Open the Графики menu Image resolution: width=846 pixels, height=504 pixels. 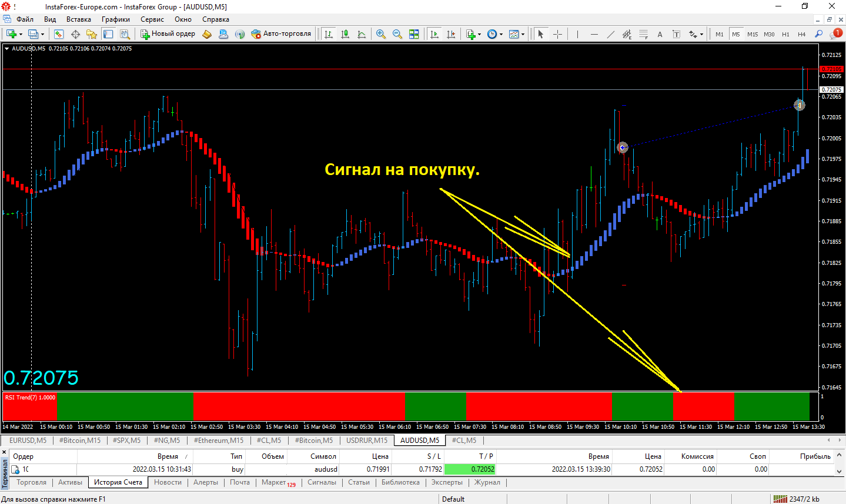(x=116, y=19)
